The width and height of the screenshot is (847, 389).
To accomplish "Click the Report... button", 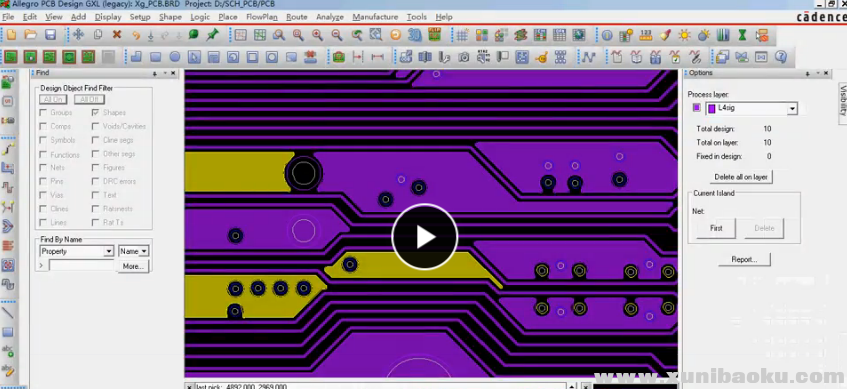I will (744, 259).
